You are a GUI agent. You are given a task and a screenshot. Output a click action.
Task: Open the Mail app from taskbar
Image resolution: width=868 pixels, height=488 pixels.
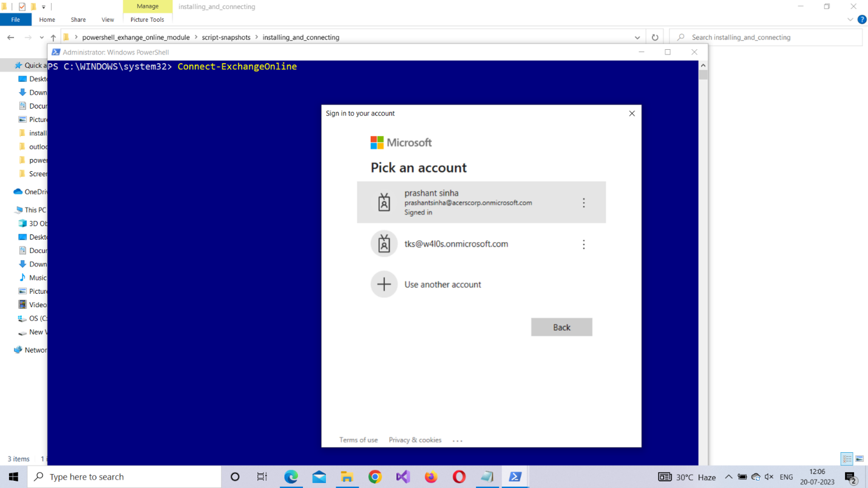point(319,477)
